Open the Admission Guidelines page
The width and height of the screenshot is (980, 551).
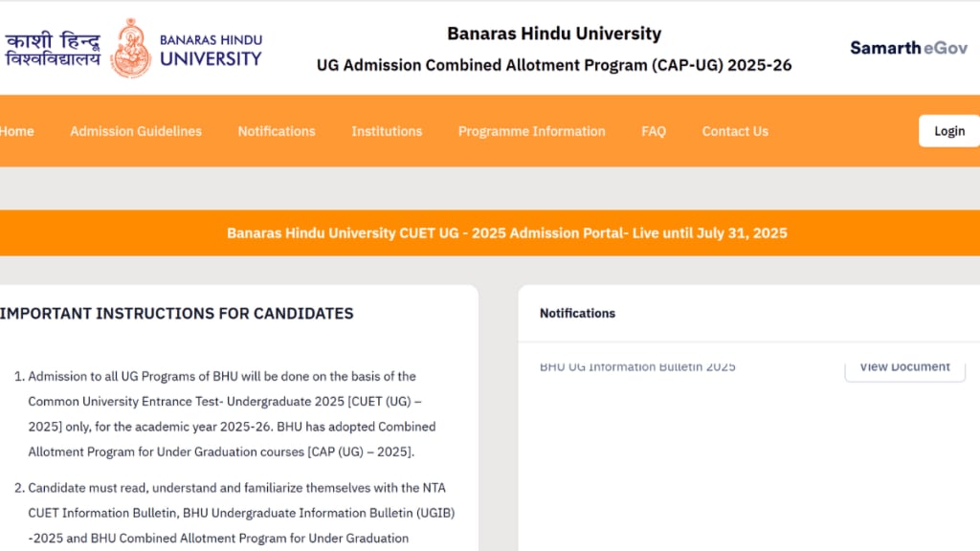pos(135,131)
